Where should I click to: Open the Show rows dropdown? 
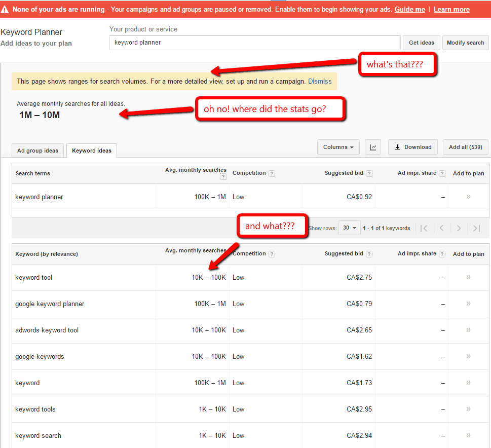coord(349,228)
